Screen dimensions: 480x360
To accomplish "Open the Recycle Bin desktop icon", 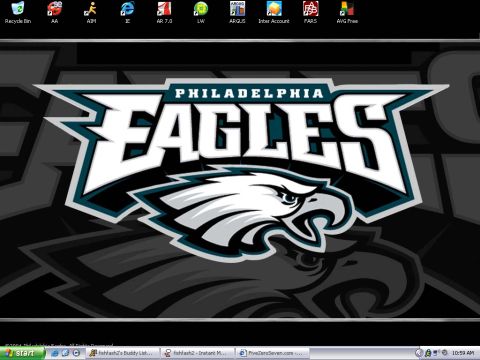I will click(18, 12).
